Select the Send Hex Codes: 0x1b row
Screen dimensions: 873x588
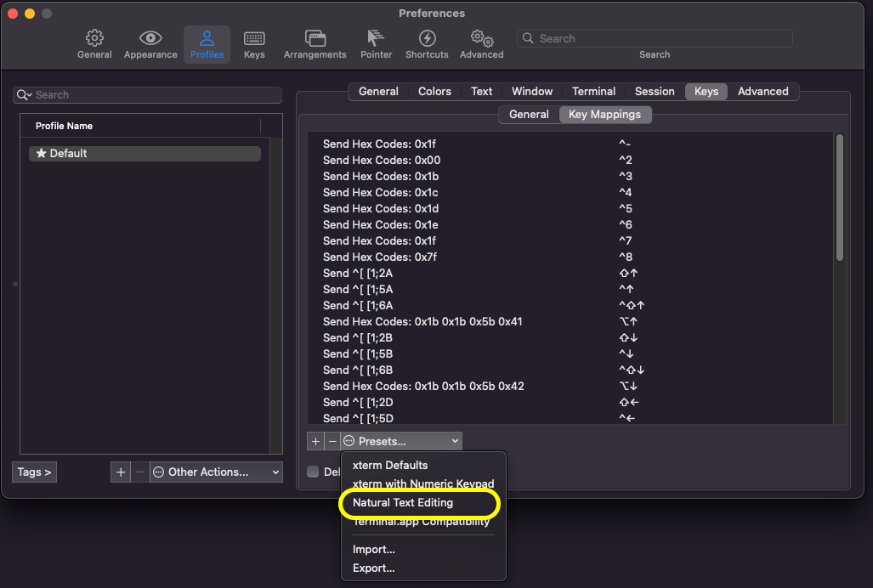[570, 177]
